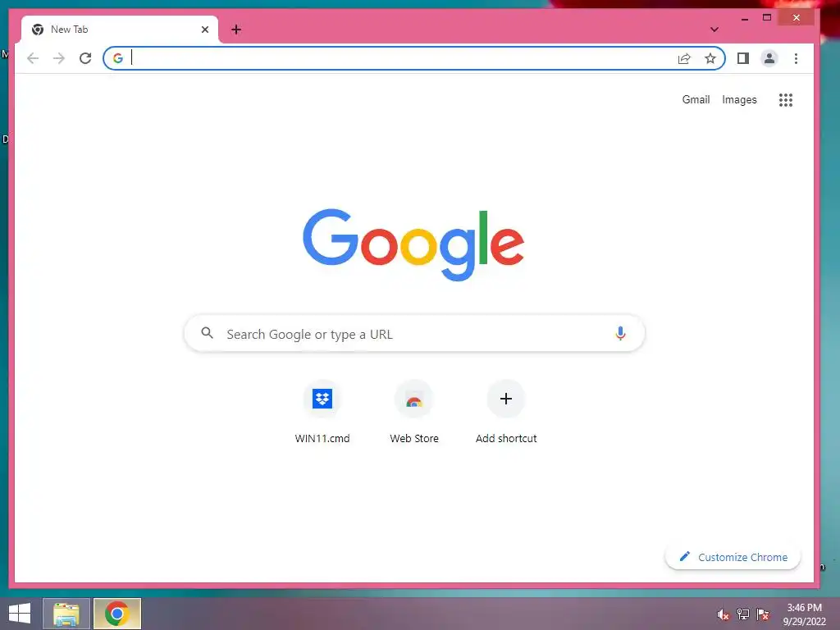Open the Web Store shortcut
The width and height of the screenshot is (840, 630).
coord(414,413)
